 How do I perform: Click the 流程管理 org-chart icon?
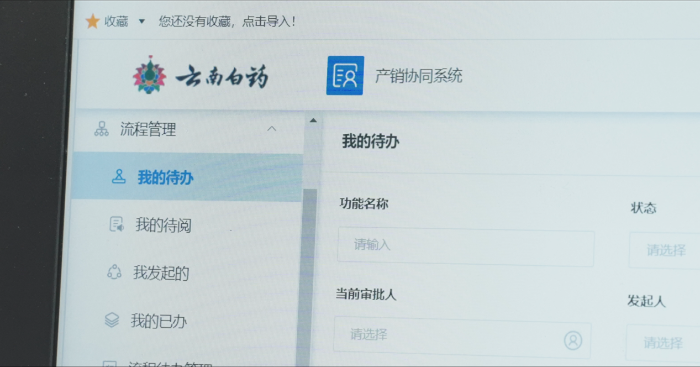(101, 129)
